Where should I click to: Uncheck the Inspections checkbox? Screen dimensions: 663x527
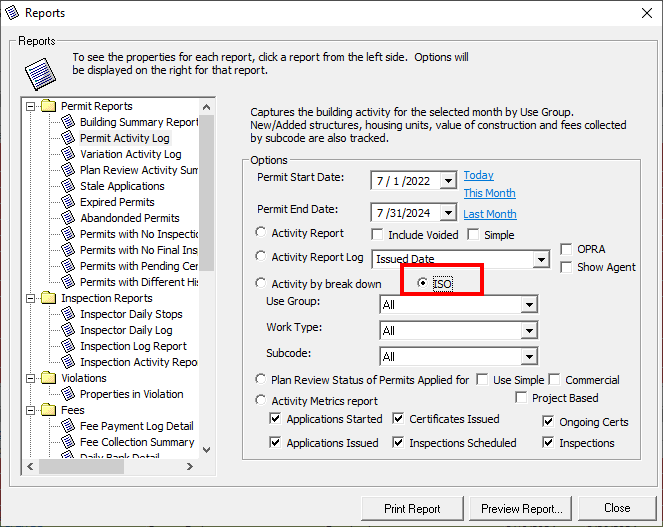click(548, 442)
